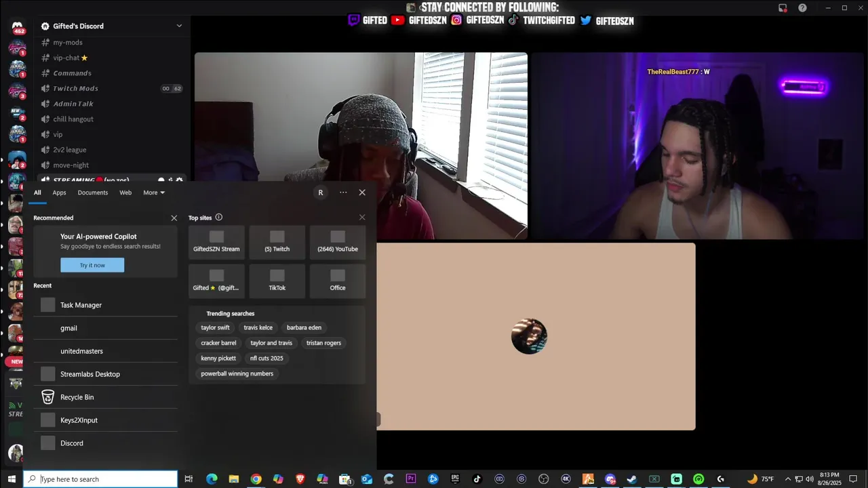Dismiss the Top sites section
Image resolution: width=868 pixels, height=488 pixels.
click(362, 218)
